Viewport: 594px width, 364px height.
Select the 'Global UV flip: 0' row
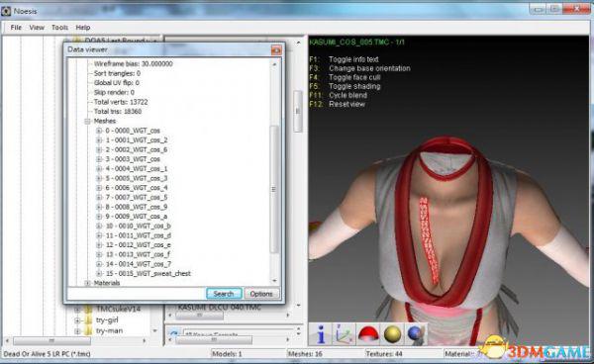116,83
